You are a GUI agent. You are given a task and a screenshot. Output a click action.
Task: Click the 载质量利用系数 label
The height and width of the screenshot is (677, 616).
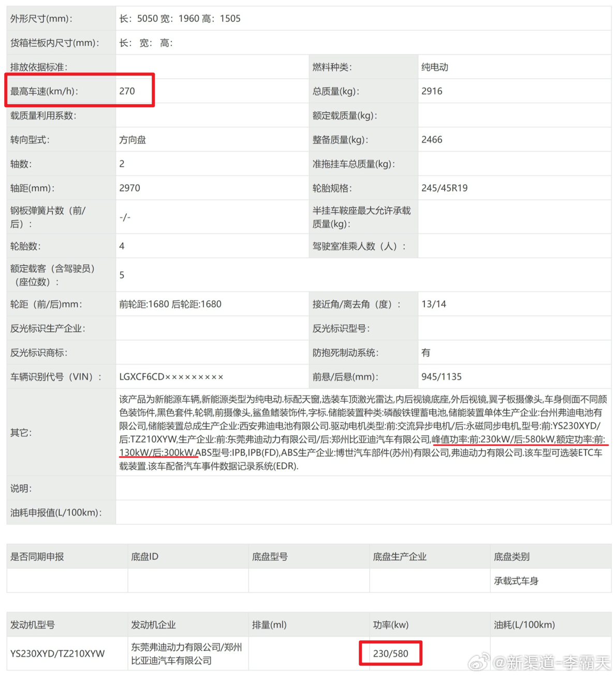pos(43,116)
